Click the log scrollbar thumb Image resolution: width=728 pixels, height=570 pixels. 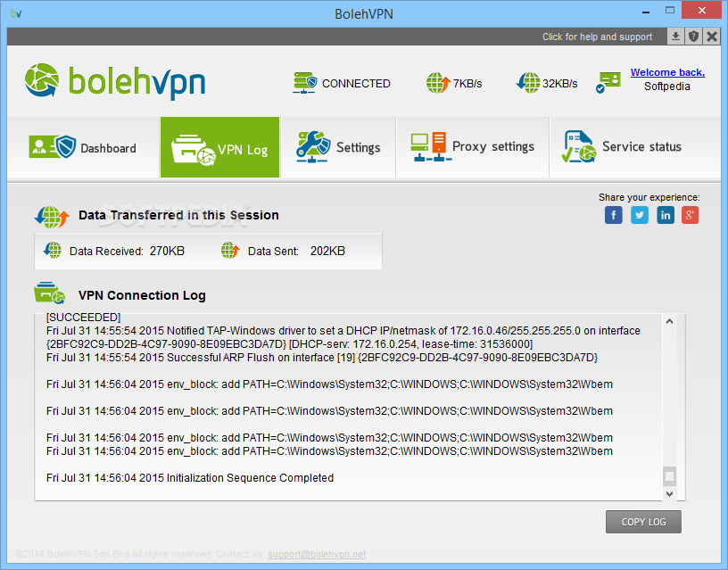pos(669,476)
